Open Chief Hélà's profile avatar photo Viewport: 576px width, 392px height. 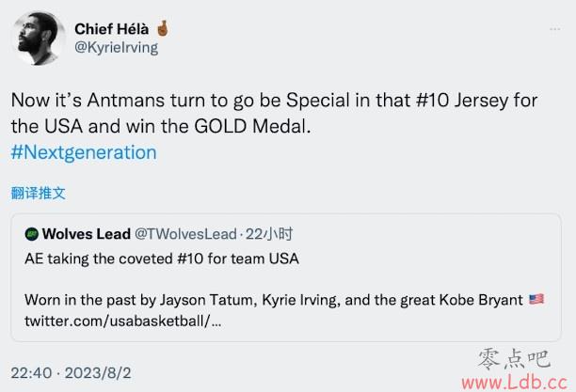(x=38, y=39)
